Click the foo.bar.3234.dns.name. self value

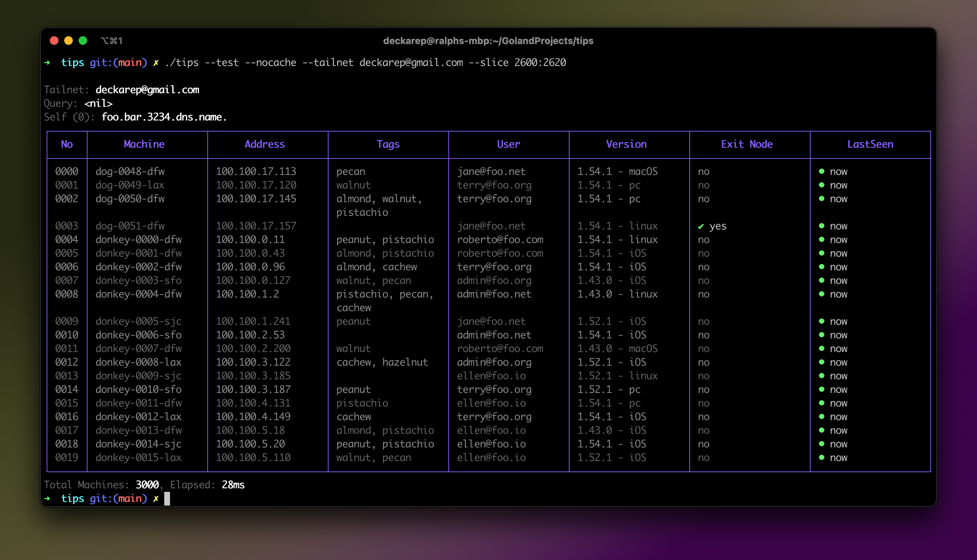(x=164, y=117)
